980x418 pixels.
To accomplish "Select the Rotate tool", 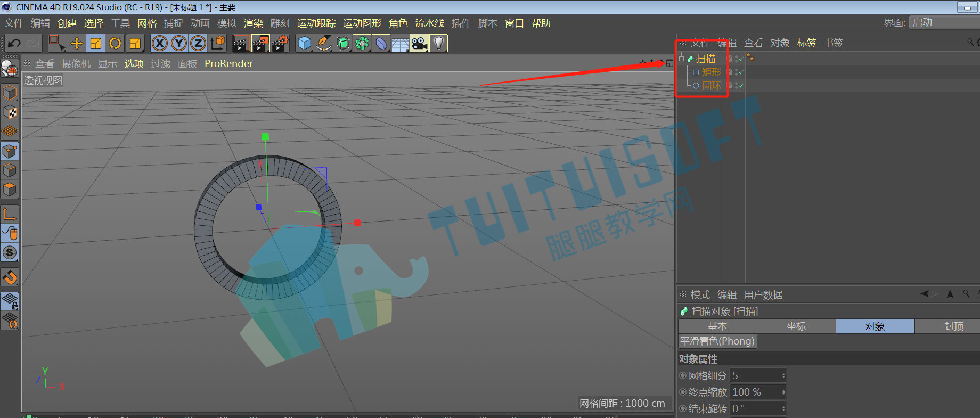I will (115, 44).
